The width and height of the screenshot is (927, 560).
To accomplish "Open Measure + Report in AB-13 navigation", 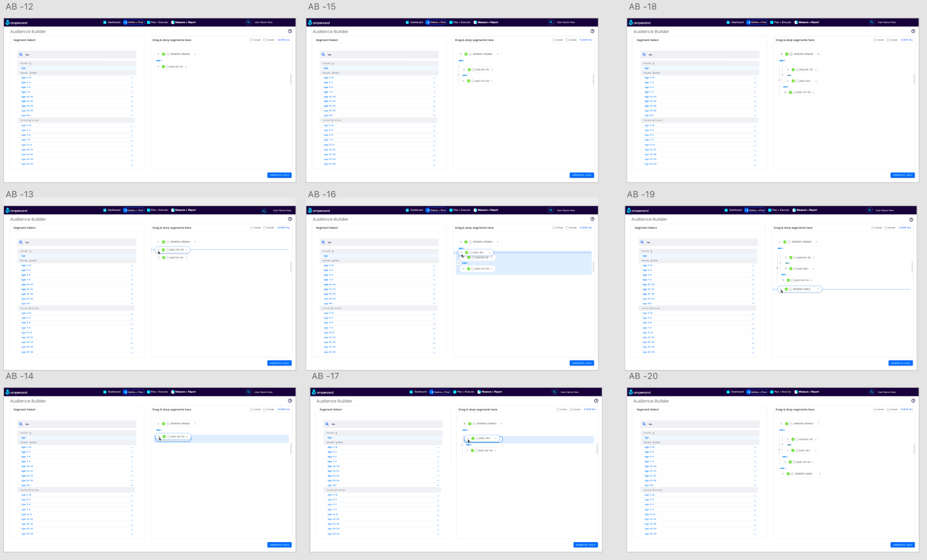I will 183,210.
